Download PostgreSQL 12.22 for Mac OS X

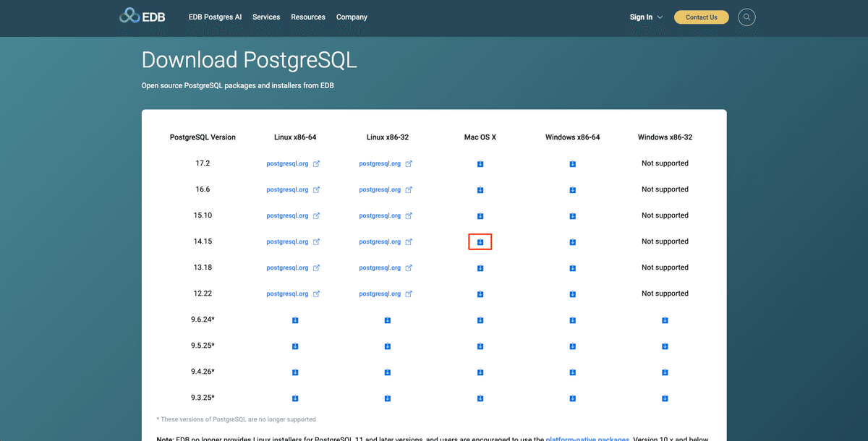coord(480,294)
